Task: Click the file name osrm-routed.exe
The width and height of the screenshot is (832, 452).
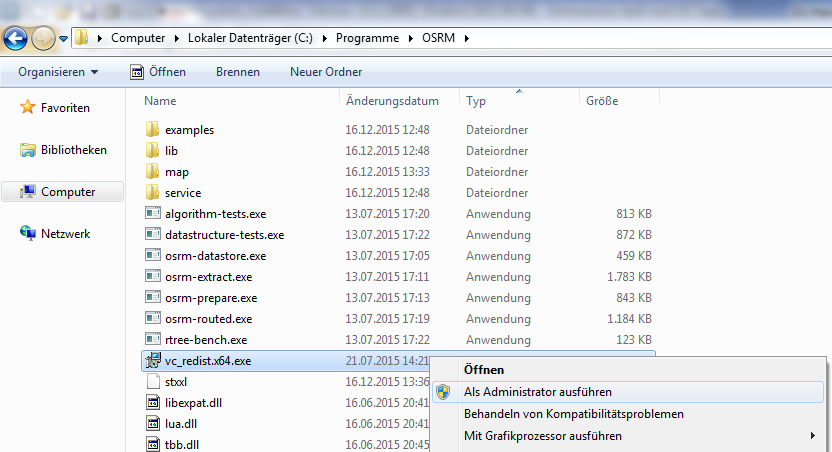Action: point(209,319)
